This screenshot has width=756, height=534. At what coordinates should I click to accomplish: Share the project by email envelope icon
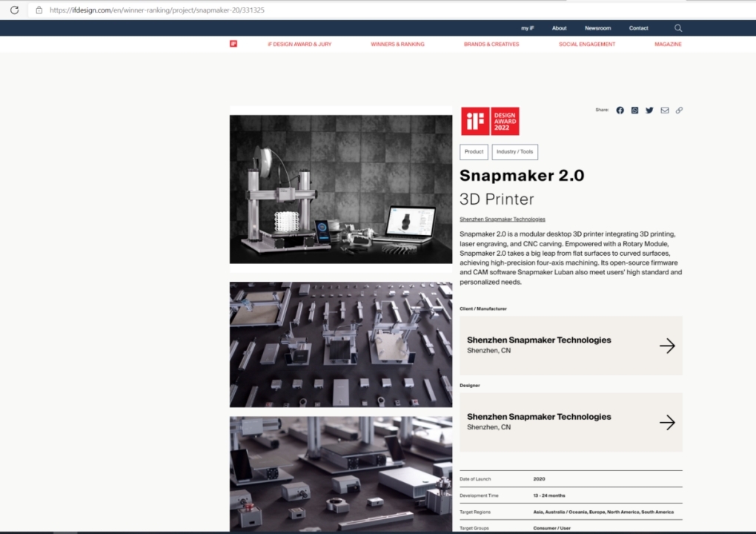(x=664, y=110)
